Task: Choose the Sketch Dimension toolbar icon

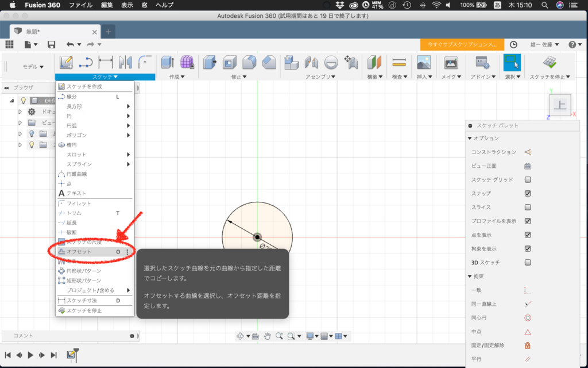Action: (x=106, y=62)
